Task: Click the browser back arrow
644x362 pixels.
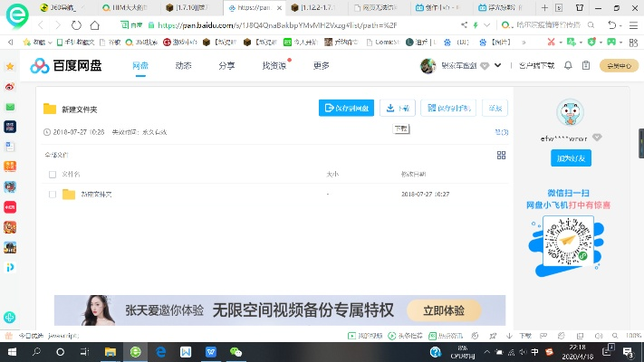Action: tap(41, 25)
